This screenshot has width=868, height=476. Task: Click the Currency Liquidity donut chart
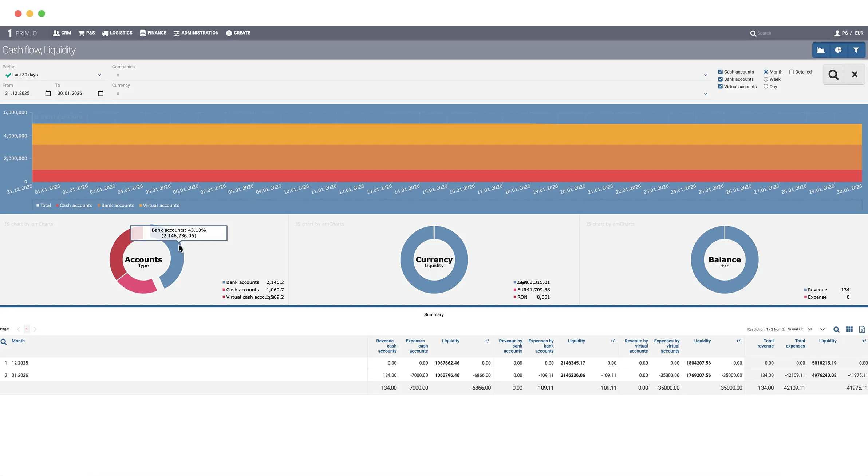(434, 260)
